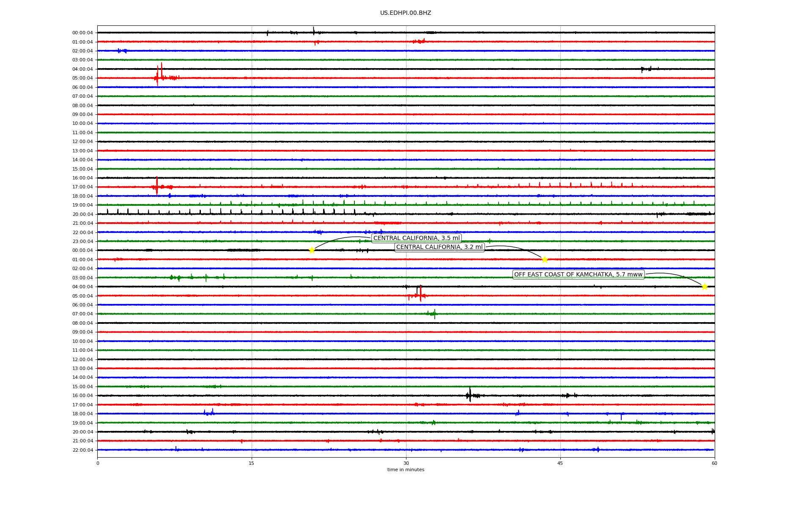This screenshot has width=812, height=508.
Task: Click the 30 tick on the time axis
Action: 406,463
